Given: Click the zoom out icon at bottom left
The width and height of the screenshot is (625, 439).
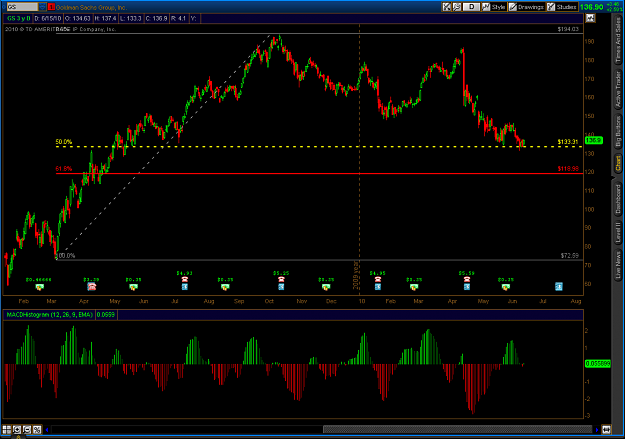Looking at the screenshot, I should click(x=27, y=429).
